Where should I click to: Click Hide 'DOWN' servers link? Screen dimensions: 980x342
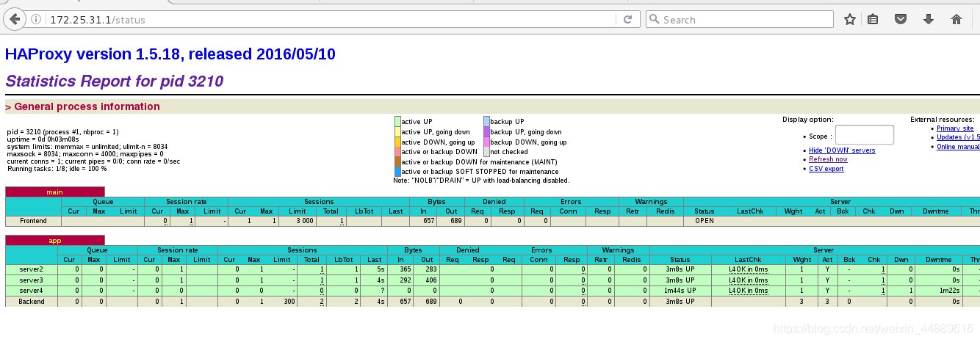[842, 150]
